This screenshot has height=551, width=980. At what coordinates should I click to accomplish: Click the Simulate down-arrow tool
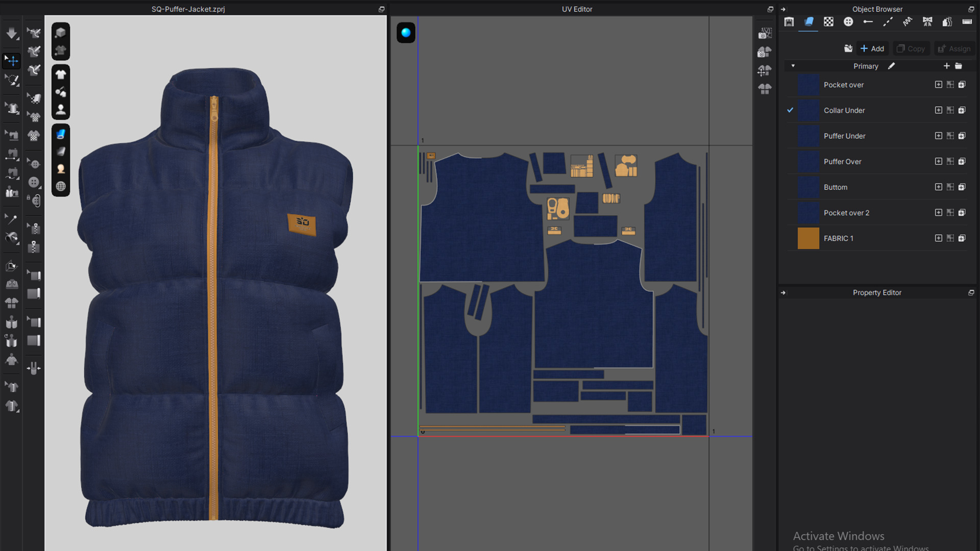pos(11,34)
